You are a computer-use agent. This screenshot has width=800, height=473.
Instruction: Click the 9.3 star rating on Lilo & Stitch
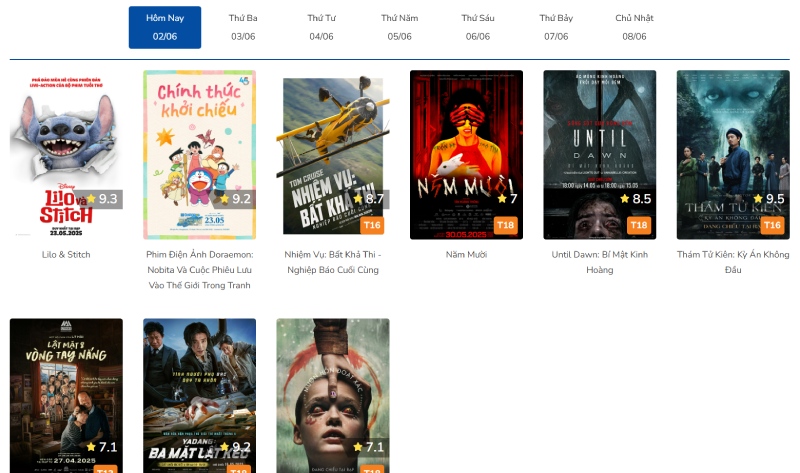pos(101,199)
